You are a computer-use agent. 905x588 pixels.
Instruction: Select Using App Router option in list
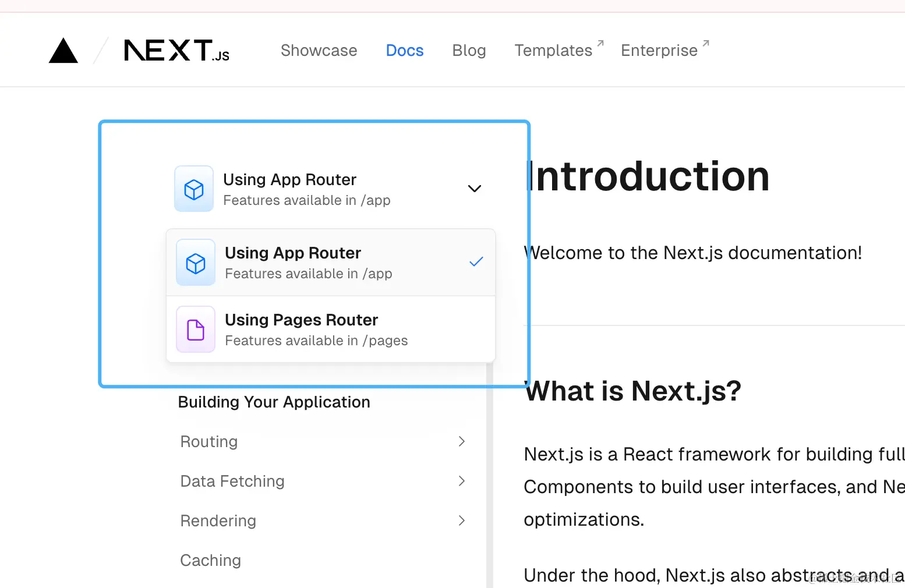[331, 263]
